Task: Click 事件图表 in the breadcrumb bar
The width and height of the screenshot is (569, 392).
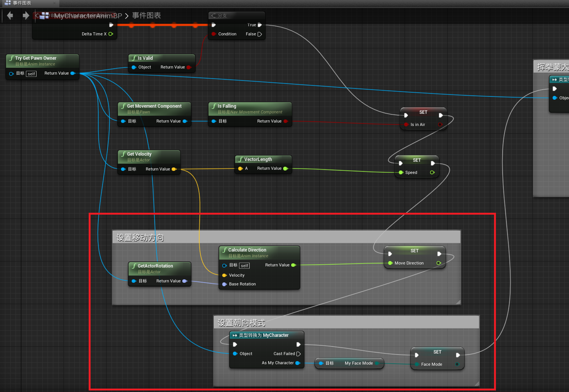Action: (147, 16)
